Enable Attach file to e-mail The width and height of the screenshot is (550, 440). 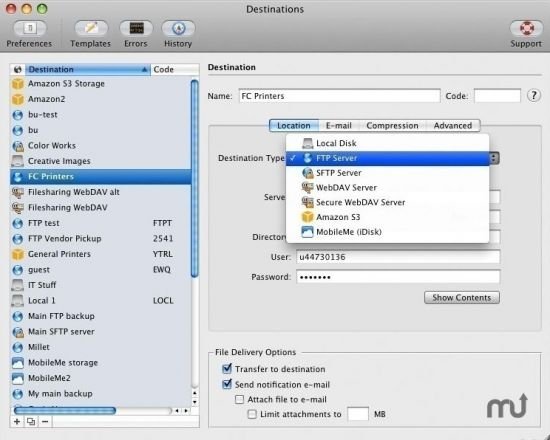[x=240, y=399]
